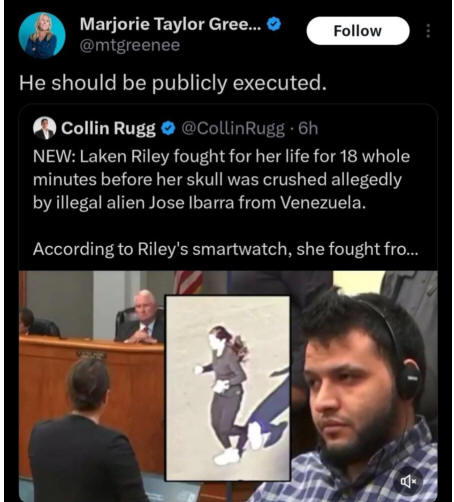
Task: Open the jogging woman inset image
Action: (228, 388)
